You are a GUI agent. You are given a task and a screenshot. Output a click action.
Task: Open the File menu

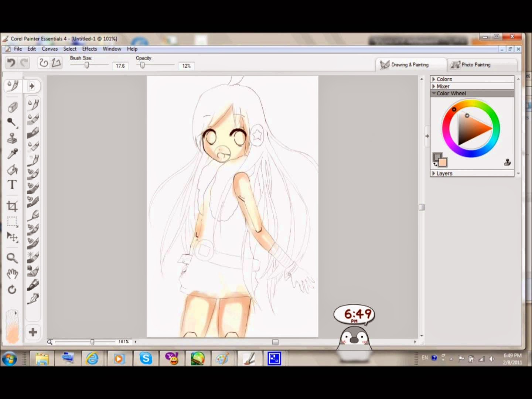[x=18, y=49]
